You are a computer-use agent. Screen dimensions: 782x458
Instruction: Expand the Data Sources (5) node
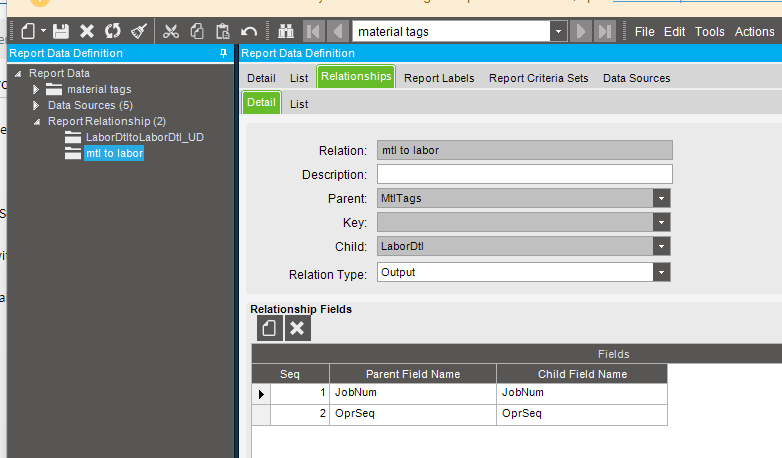36,105
